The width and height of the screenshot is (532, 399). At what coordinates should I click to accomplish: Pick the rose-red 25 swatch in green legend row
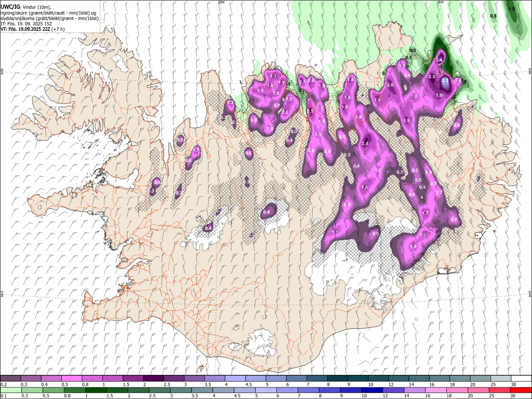coord(500,390)
